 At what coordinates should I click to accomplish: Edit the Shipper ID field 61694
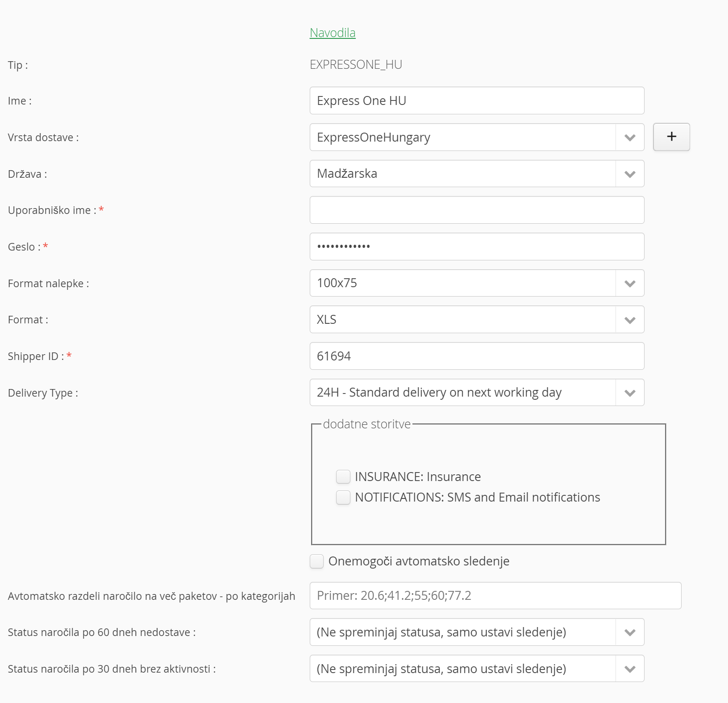point(477,356)
